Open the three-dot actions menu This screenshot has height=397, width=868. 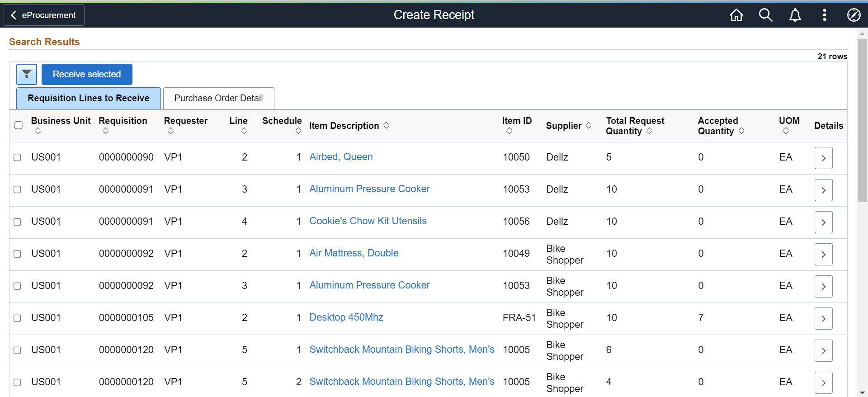coord(825,15)
